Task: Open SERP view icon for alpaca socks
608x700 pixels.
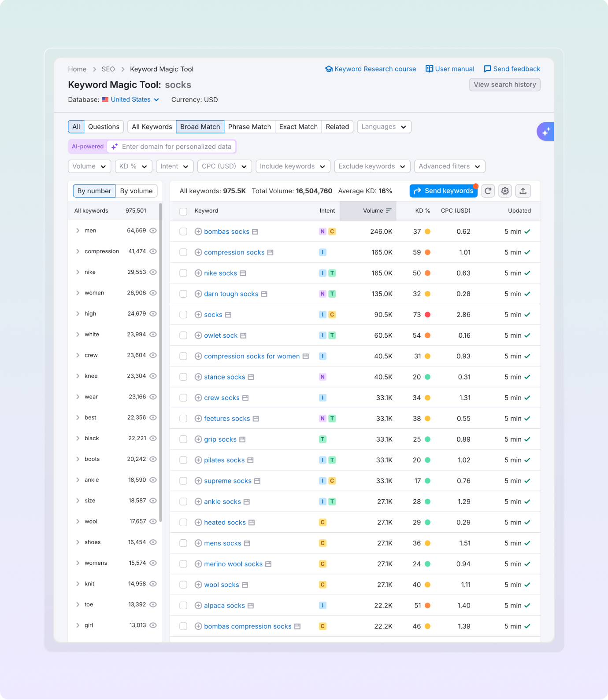Action: (251, 606)
